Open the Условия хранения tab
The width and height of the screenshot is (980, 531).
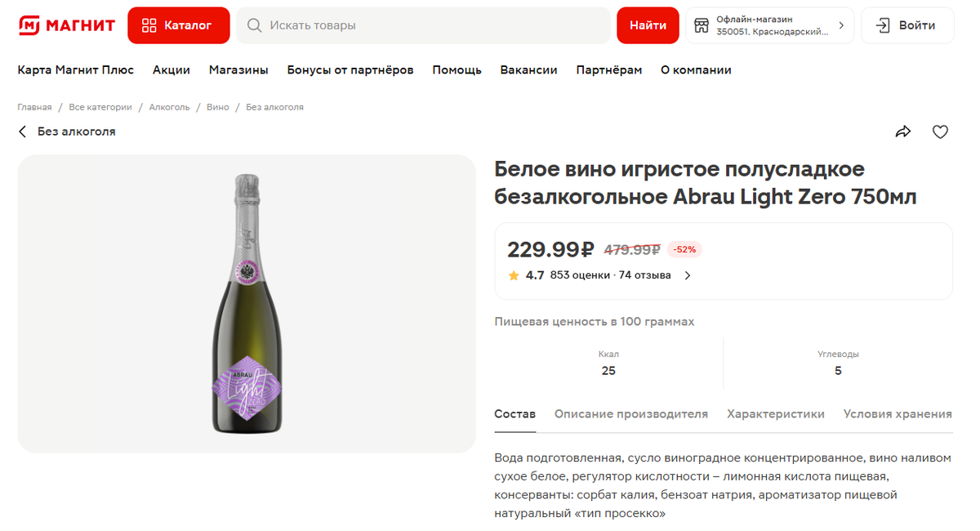coord(897,414)
